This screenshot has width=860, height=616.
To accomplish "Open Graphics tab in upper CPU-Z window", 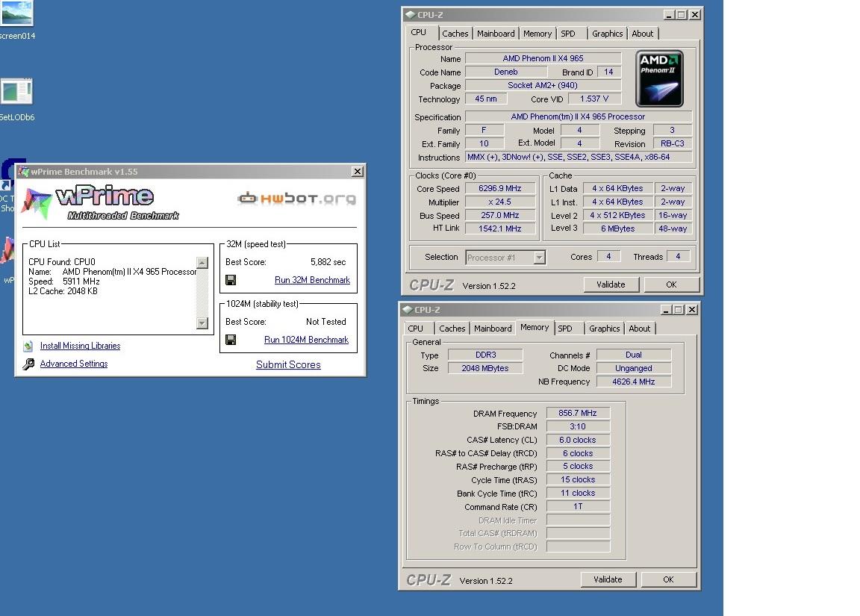I will click(x=607, y=34).
